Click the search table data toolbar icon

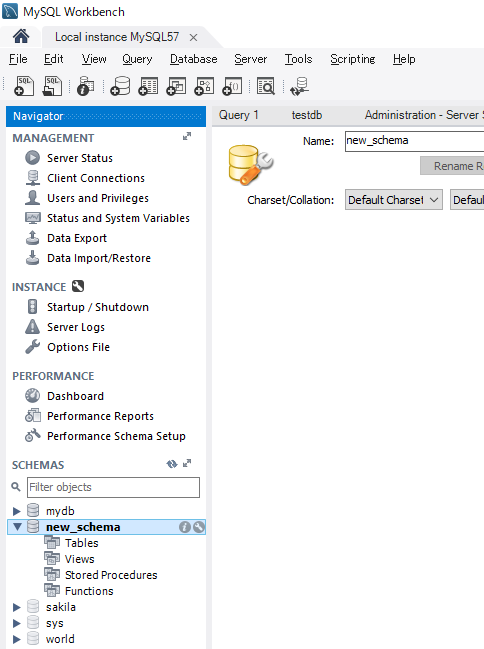pos(266,86)
